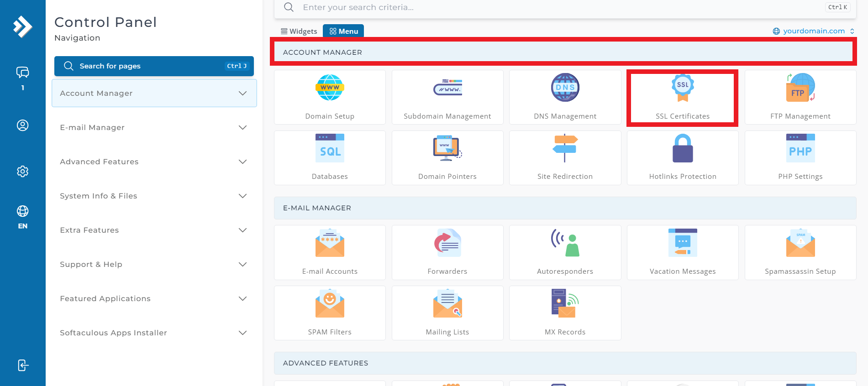Open the MX Records icon
This screenshot has height=386, width=868.
(565, 303)
